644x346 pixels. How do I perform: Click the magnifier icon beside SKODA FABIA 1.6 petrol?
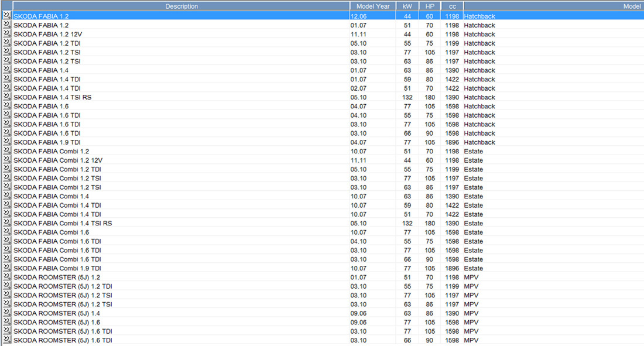(x=6, y=106)
